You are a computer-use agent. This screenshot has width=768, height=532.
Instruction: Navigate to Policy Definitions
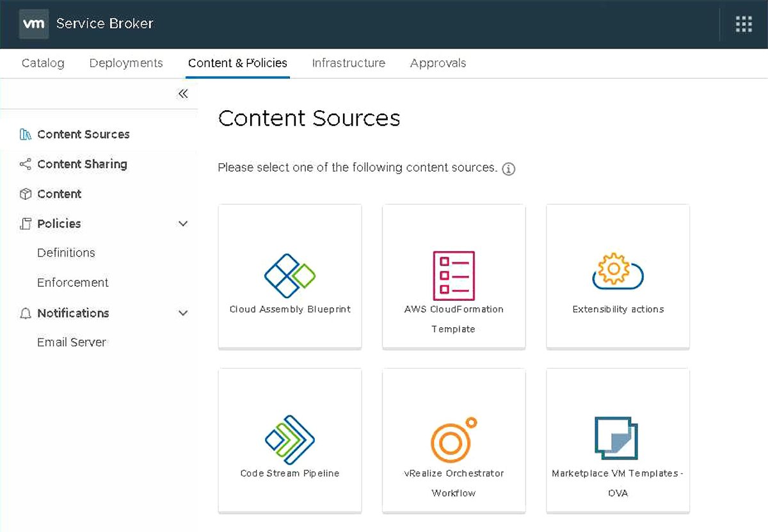[66, 252]
